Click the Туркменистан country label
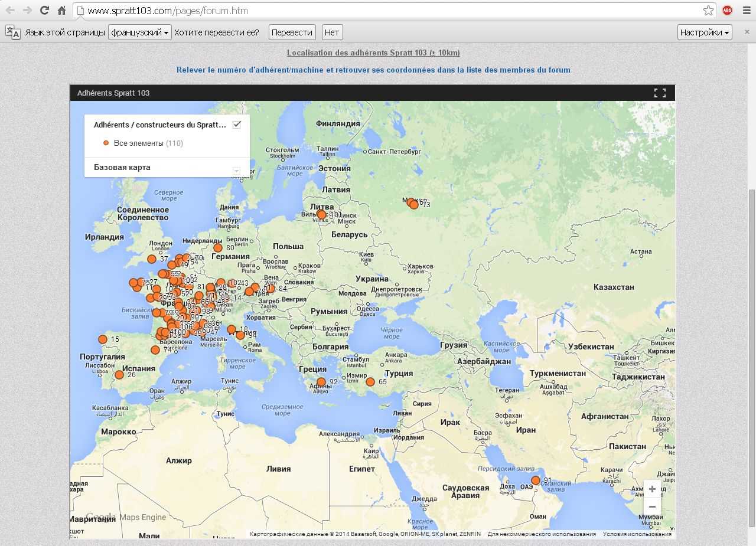This screenshot has height=546, width=756. coord(558,373)
